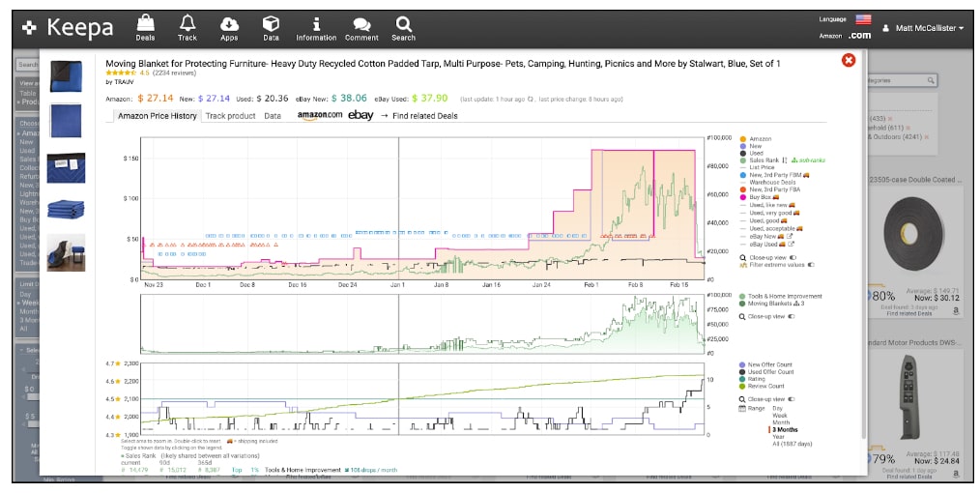Click the amazon.com logo link

(x=319, y=116)
